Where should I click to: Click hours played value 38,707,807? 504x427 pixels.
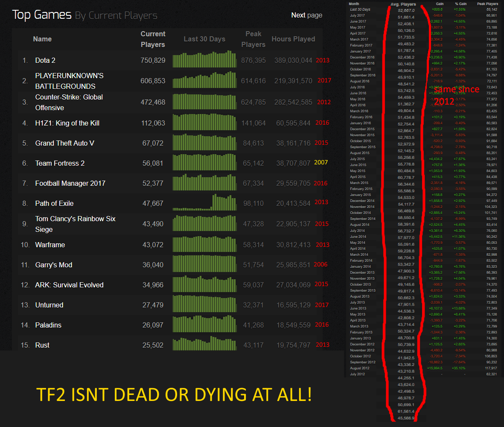[x=293, y=164]
